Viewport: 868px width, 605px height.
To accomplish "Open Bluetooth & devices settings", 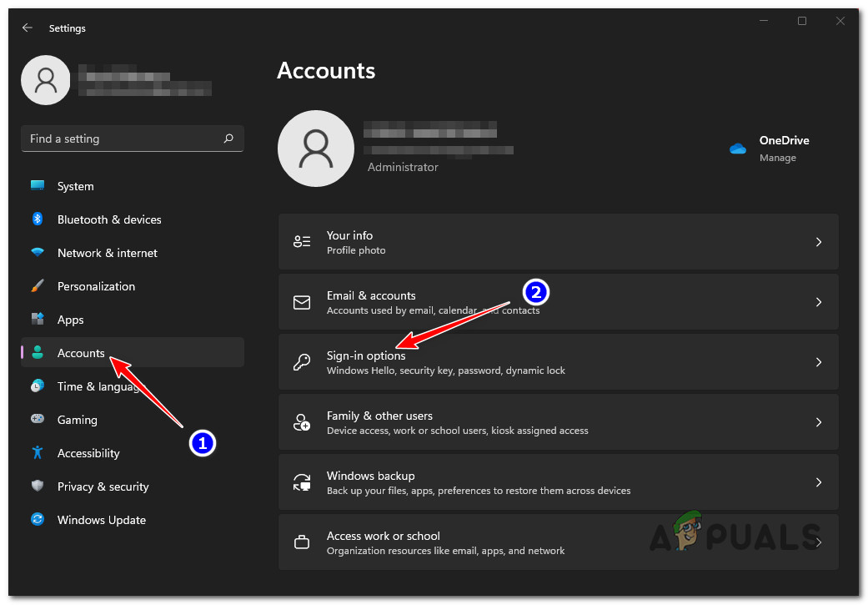I will 133,219.
